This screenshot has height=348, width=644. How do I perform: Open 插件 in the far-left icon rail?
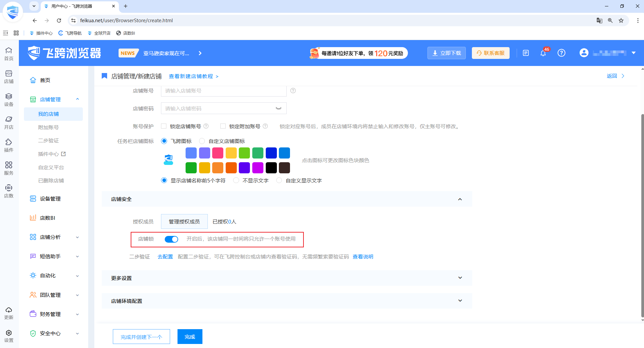pyautogui.click(x=9, y=145)
